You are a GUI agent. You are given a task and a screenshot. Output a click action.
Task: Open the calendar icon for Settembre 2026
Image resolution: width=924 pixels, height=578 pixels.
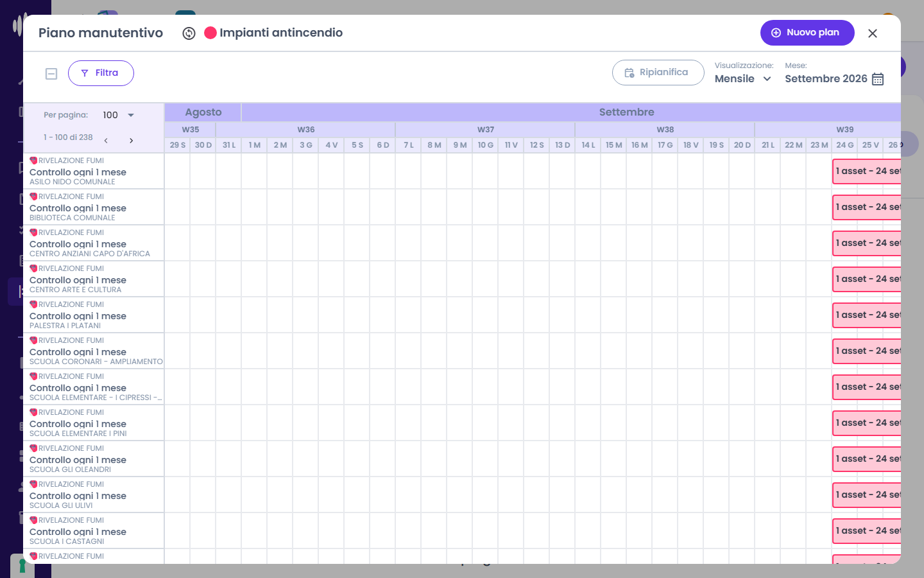pos(878,79)
